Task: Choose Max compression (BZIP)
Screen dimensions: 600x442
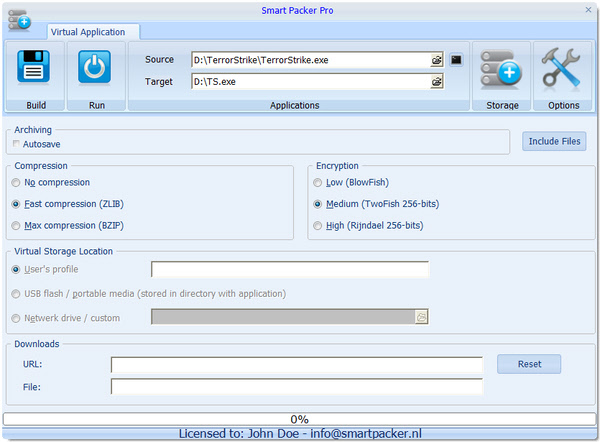Action: click(17, 225)
